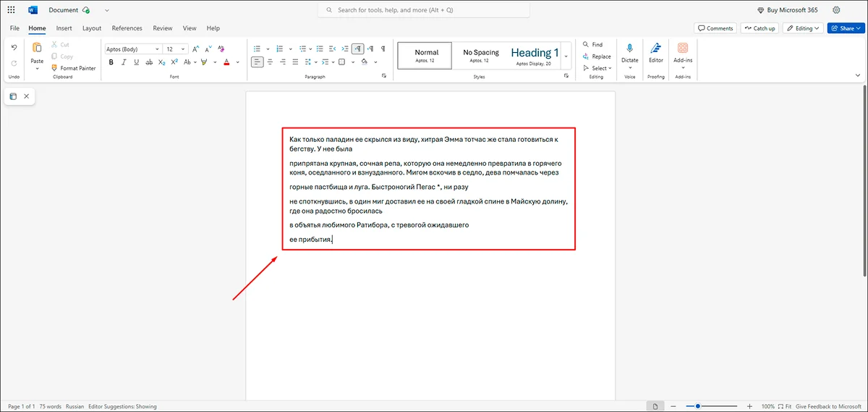Image resolution: width=868 pixels, height=412 pixels.
Task: Expand the numbered list style dropdown
Action: point(290,49)
